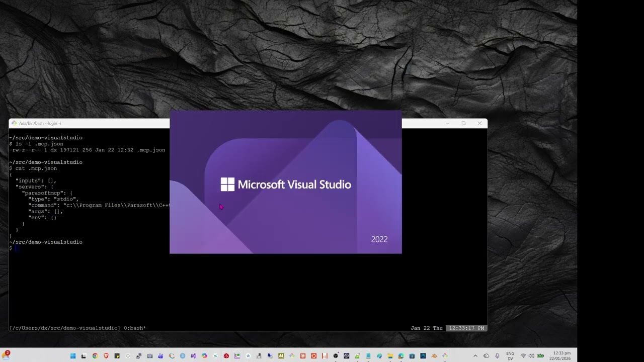
Task: Open OBS Studio from the taskbar
Action: pos(336,356)
